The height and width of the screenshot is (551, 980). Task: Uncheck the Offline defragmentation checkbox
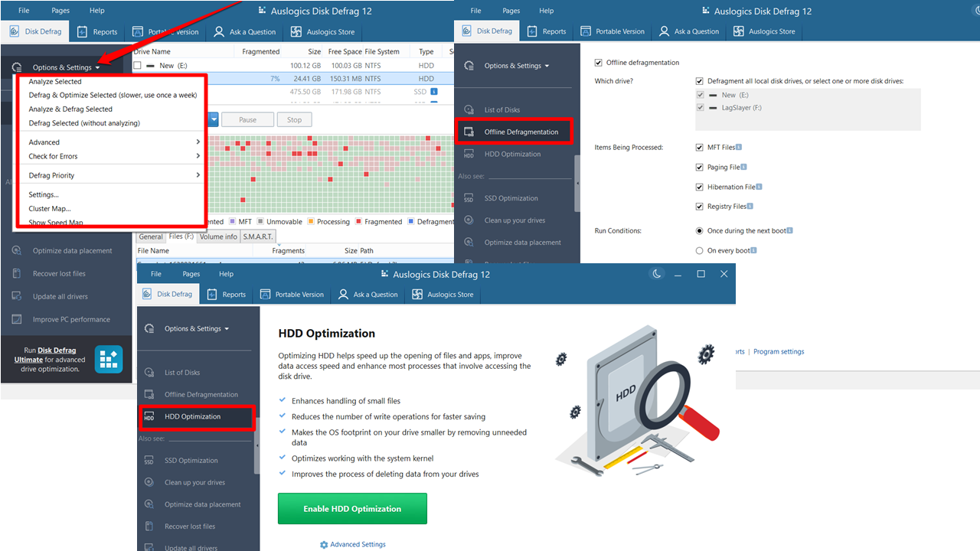click(x=599, y=63)
